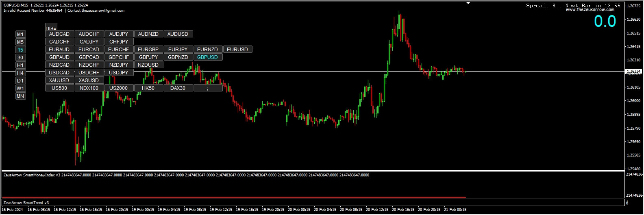Screen dimensions: 644x215
Task: Switch to H1 timeframe
Action: point(20,65)
